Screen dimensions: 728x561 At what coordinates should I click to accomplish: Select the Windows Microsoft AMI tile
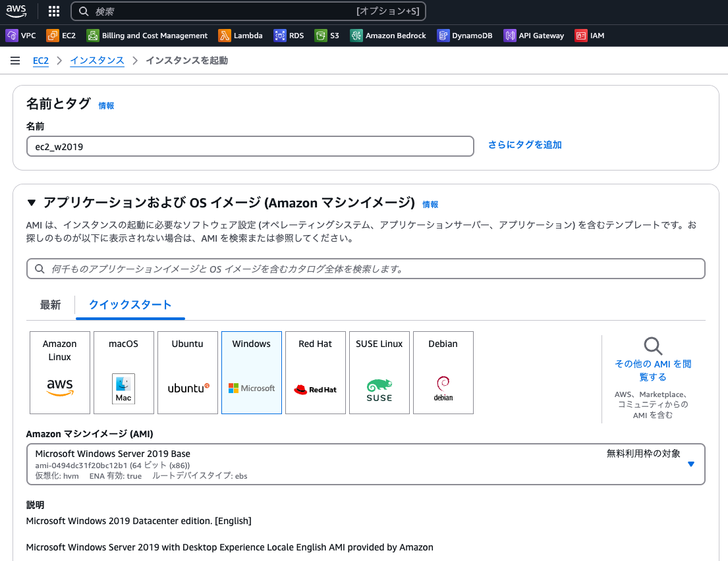252,373
